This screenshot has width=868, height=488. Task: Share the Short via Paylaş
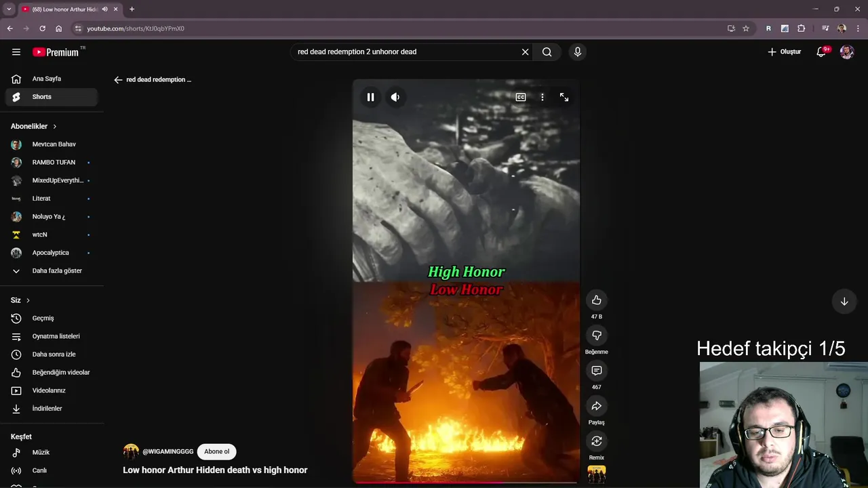coord(597,406)
